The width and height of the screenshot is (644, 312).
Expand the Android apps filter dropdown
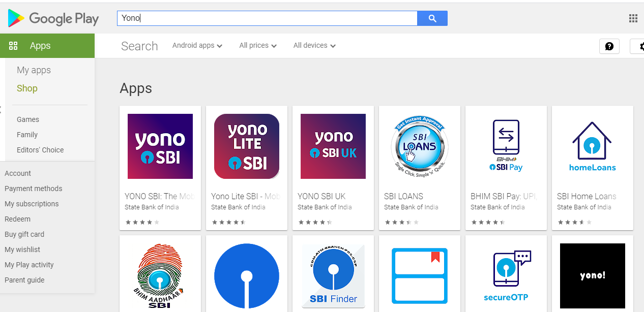point(197,46)
